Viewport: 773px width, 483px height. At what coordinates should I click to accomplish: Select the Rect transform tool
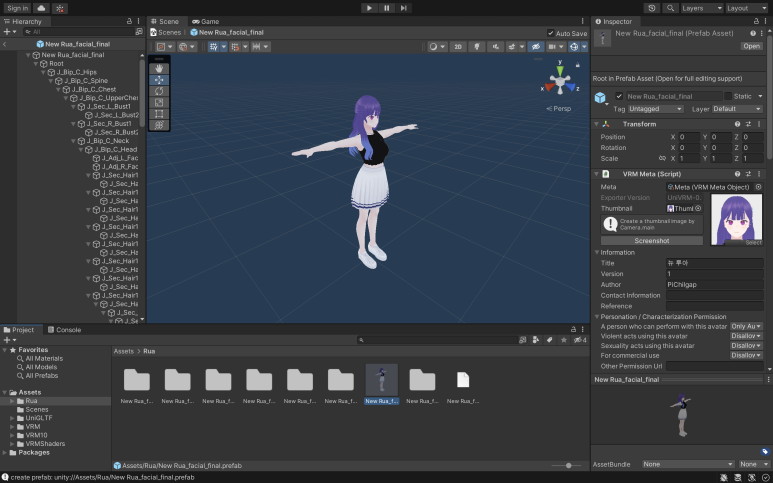[x=159, y=114]
